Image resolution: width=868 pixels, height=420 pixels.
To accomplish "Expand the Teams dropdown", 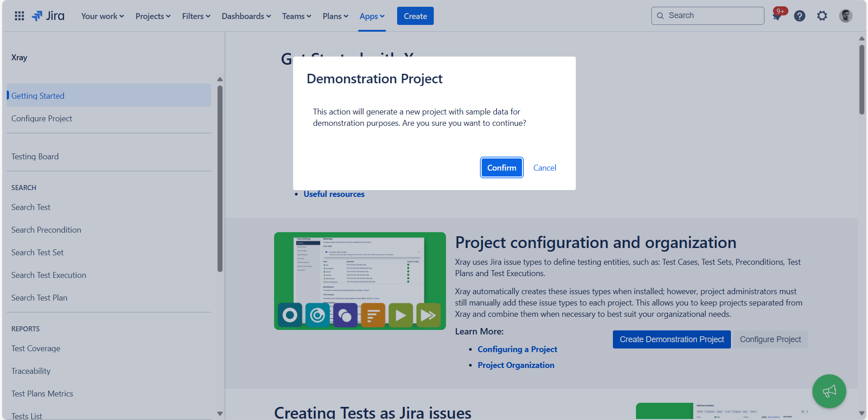I will 297,16.
